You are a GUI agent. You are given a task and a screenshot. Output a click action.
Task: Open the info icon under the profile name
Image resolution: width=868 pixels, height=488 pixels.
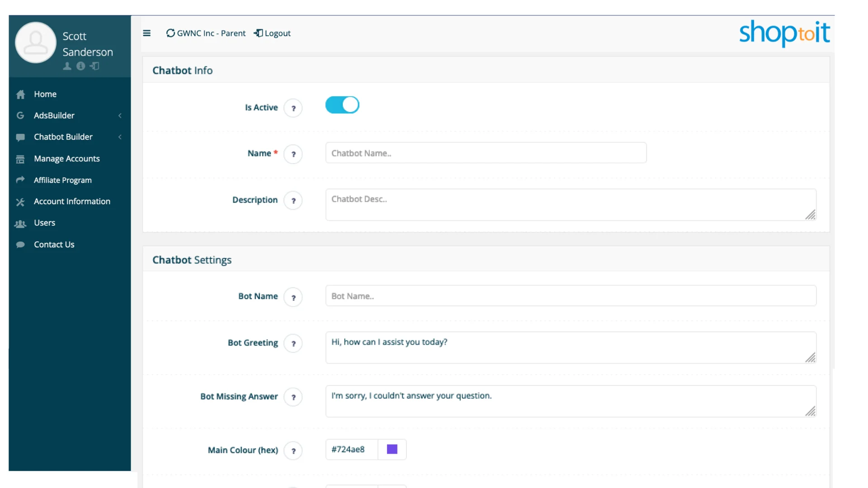[81, 66]
